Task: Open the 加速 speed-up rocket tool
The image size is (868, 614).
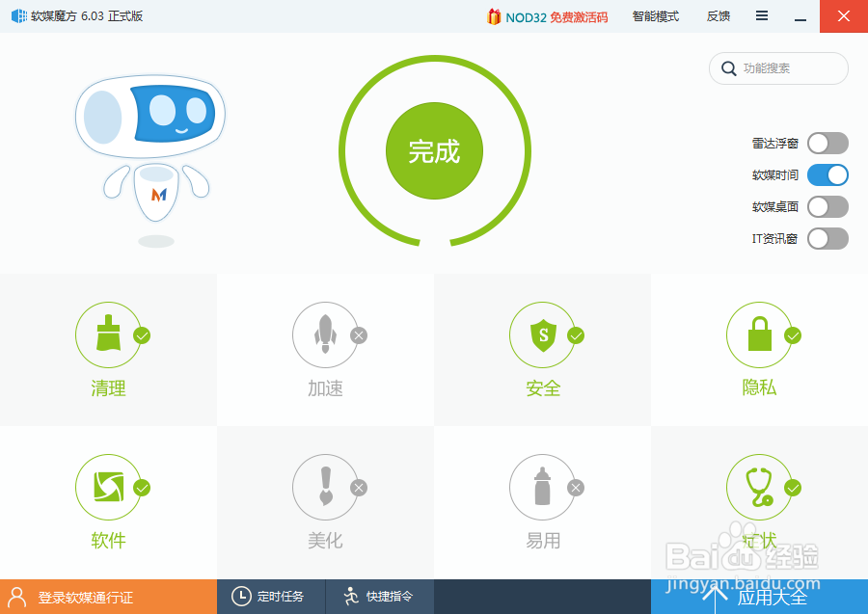Action: [324, 334]
